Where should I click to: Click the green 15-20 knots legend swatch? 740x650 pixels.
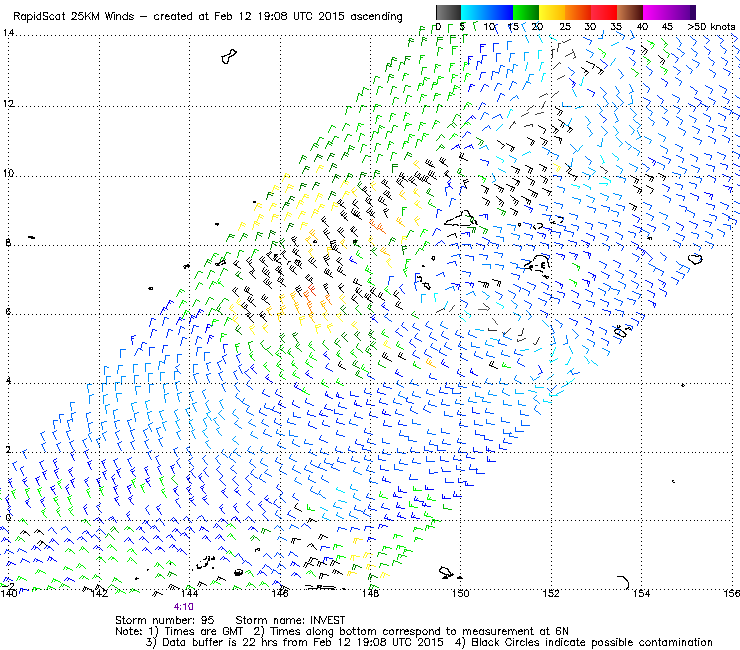(526, 12)
